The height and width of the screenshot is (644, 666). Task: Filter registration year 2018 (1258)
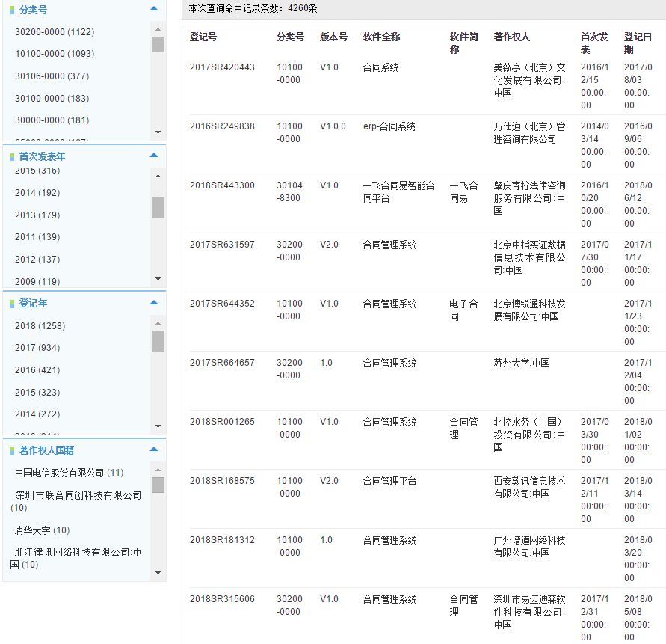40,326
